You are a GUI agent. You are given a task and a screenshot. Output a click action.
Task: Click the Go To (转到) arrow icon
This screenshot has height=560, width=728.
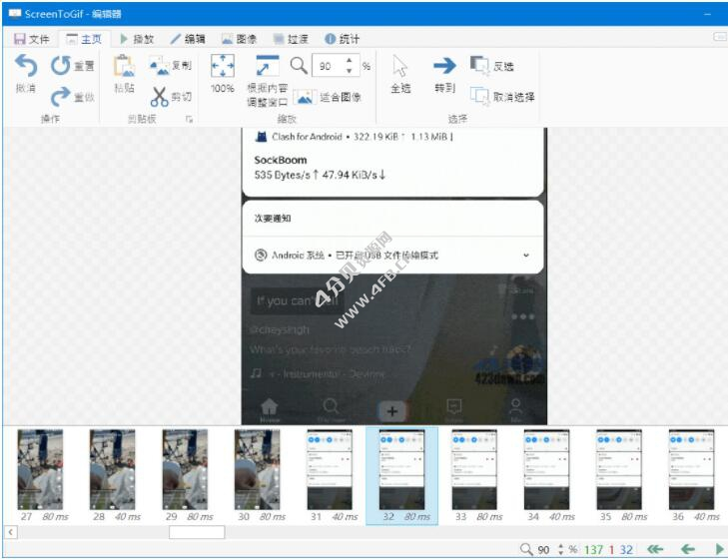click(443, 67)
